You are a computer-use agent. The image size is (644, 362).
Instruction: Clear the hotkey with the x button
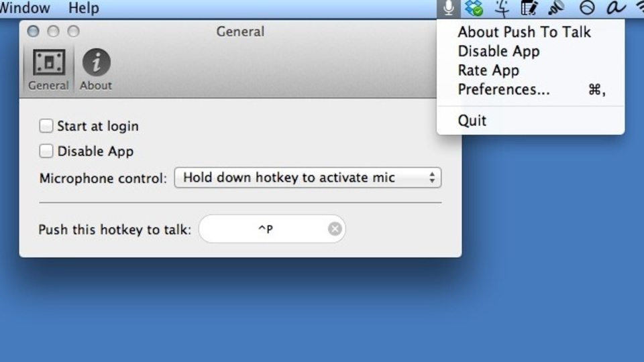[335, 229]
